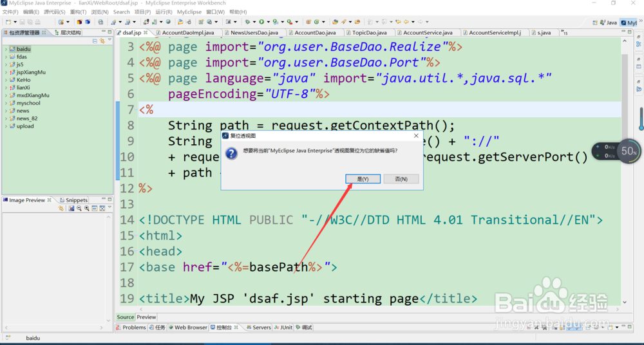Open the Snippets tab
Viewport: 644px width, 345px height.
[x=73, y=200]
